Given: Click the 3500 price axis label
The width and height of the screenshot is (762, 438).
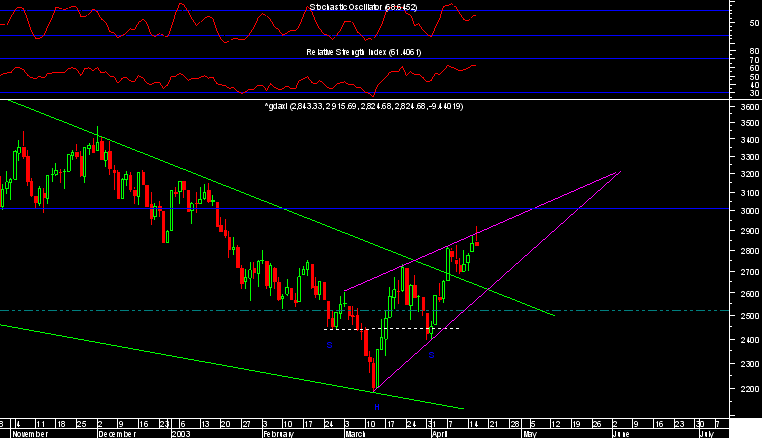Looking at the screenshot, I should (750, 123).
